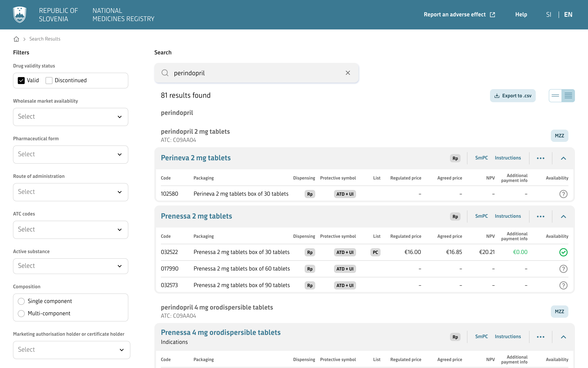Click availability question mark for code 032573
The image size is (588, 368).
pyautogui.click(x=563, y=285)
